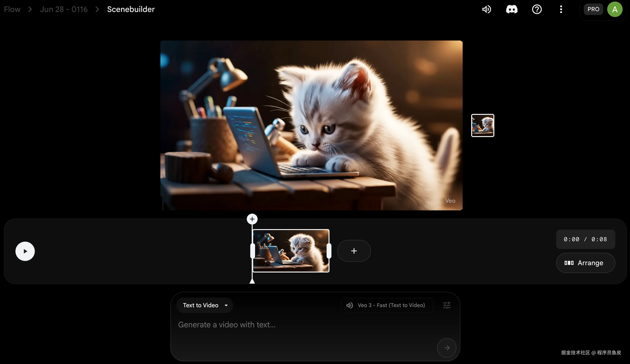The image size is (630, 364).
Task: Add a new clip with the plus button
Action: click(354, 251)
